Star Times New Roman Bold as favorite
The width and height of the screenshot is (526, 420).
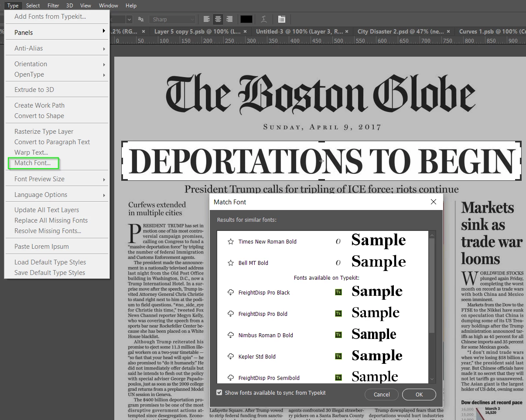pos(231,241)
